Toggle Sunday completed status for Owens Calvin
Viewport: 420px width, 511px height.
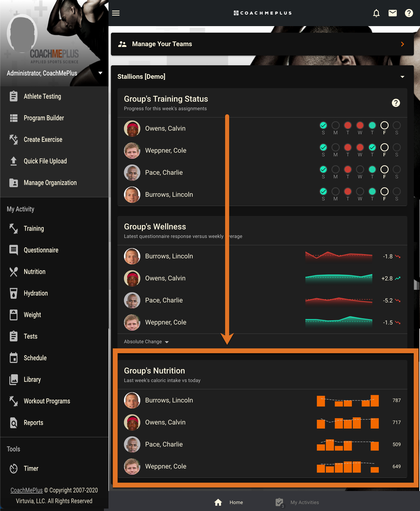[323, 125]
